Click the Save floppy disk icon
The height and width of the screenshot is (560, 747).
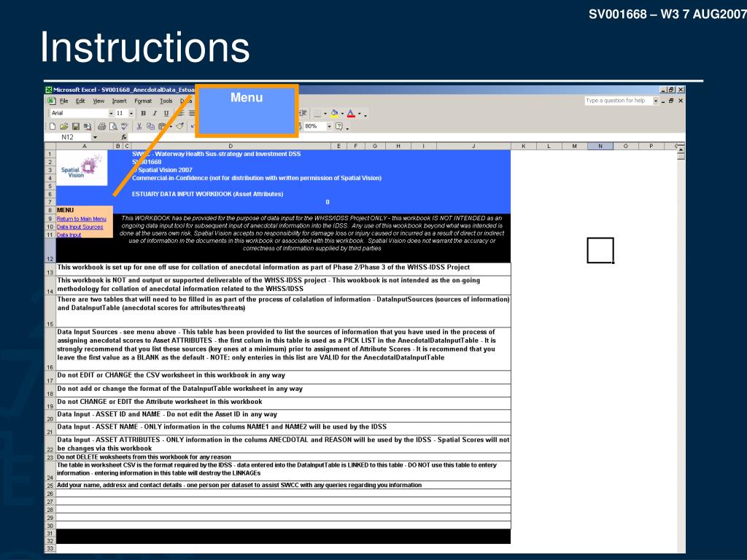(76, 126)
